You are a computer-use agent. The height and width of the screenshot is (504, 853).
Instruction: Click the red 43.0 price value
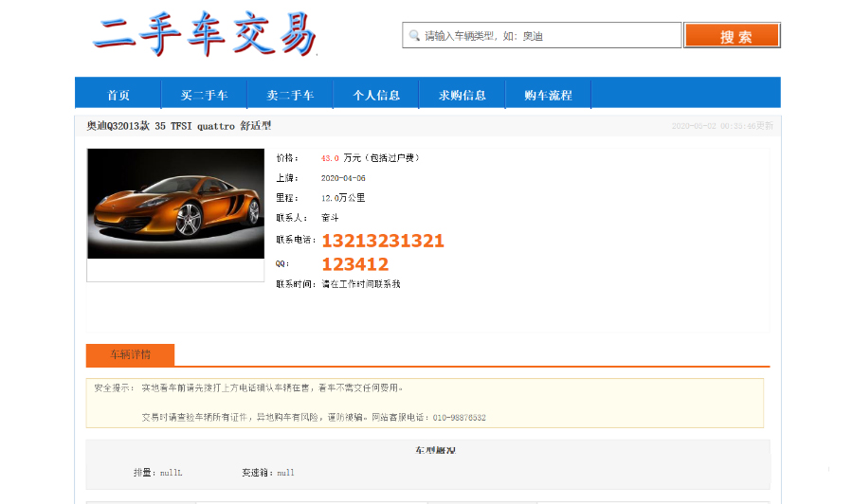coord(330,158)
